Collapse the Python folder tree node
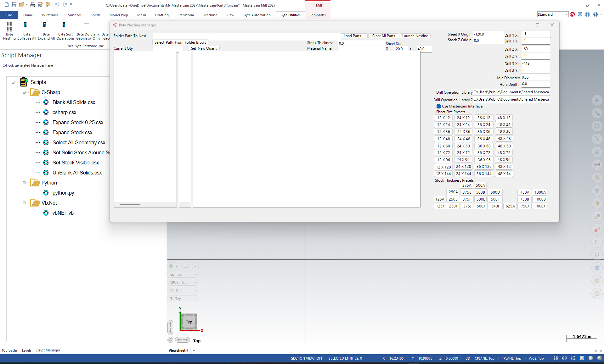The width and height of the screenshot is (604, 364). coord(24,183)
